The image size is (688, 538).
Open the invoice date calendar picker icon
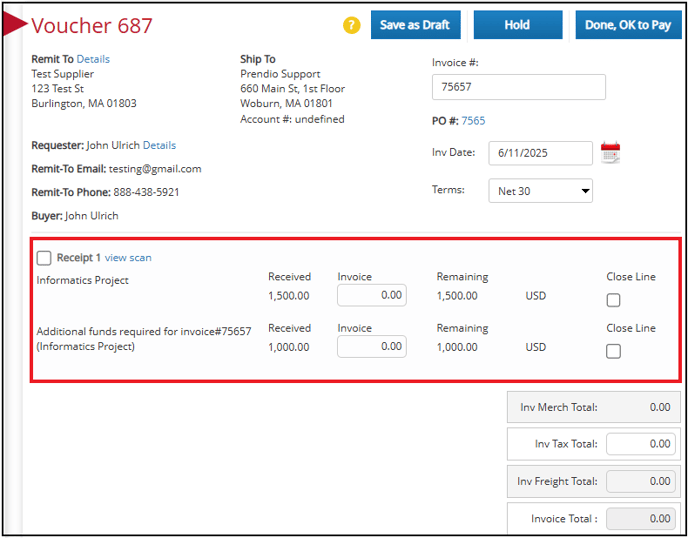click(610, 153)
